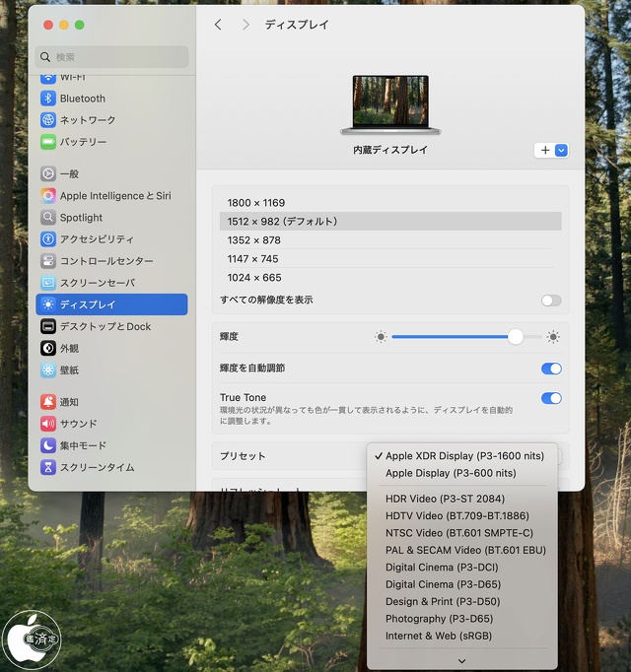Click the 通知 bell icon

(x=48, y=402)
